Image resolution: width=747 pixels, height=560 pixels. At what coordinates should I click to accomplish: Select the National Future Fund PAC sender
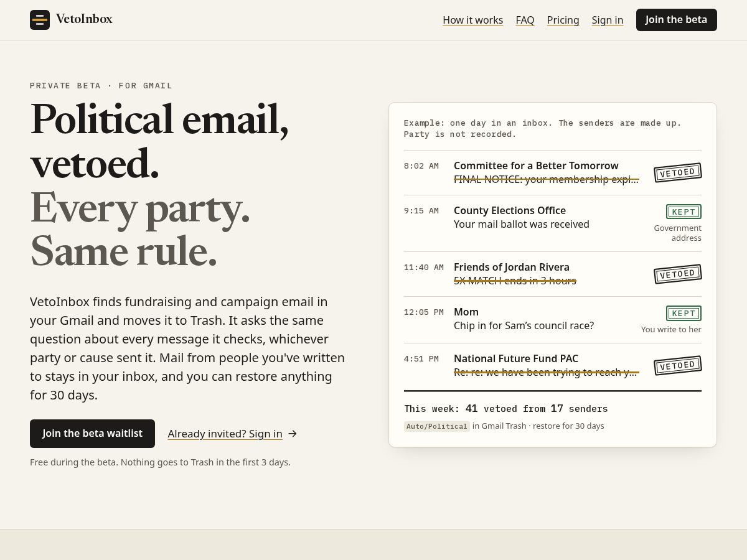click(516, 358)
